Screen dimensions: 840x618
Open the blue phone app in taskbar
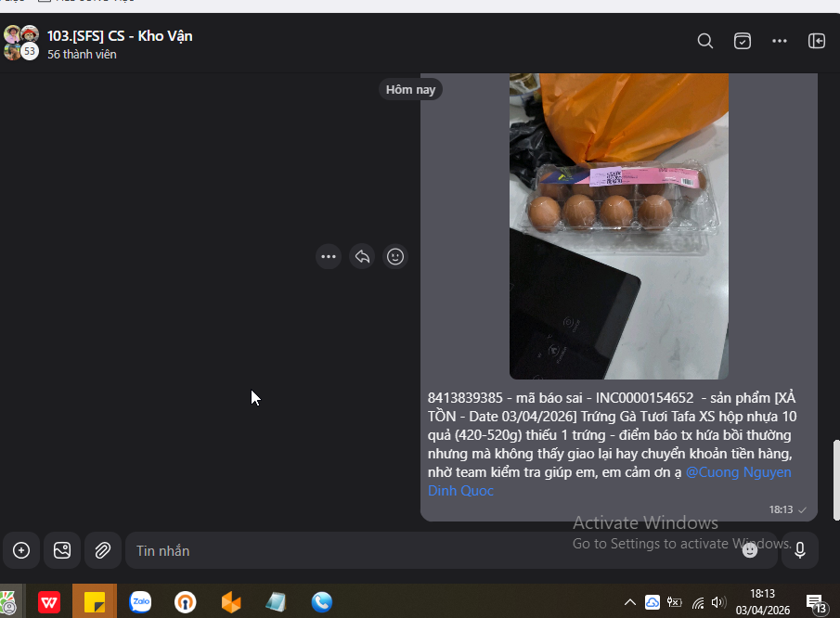click(321, 602)
